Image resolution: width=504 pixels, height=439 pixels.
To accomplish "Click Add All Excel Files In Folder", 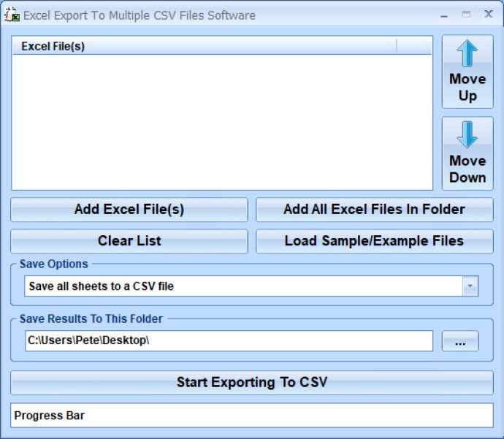I will pos(375,210).
